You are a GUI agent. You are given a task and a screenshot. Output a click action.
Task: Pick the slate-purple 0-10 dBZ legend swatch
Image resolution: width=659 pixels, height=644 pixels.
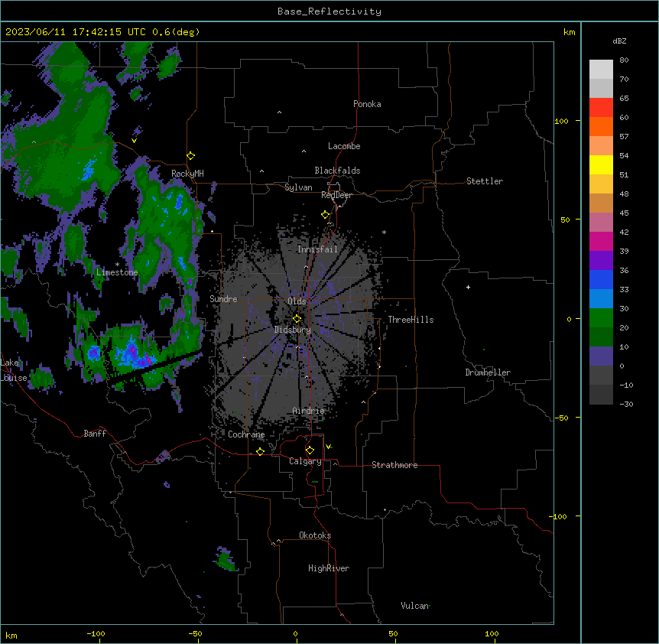point(601,356)
